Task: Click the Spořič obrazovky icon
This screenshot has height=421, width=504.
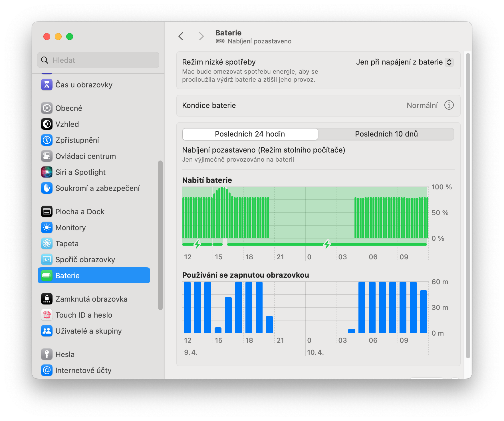Action: click(47, 260)
